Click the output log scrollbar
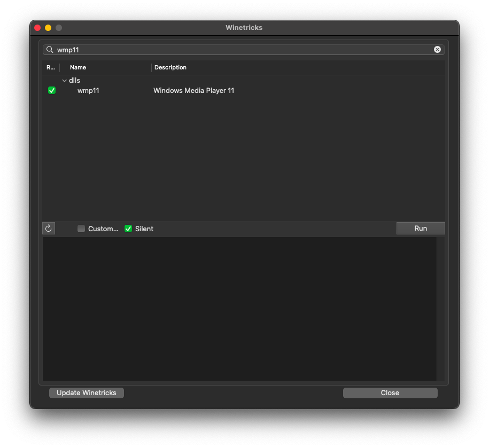Viewport: 489px width, 448px height. (x=441, y=308)
